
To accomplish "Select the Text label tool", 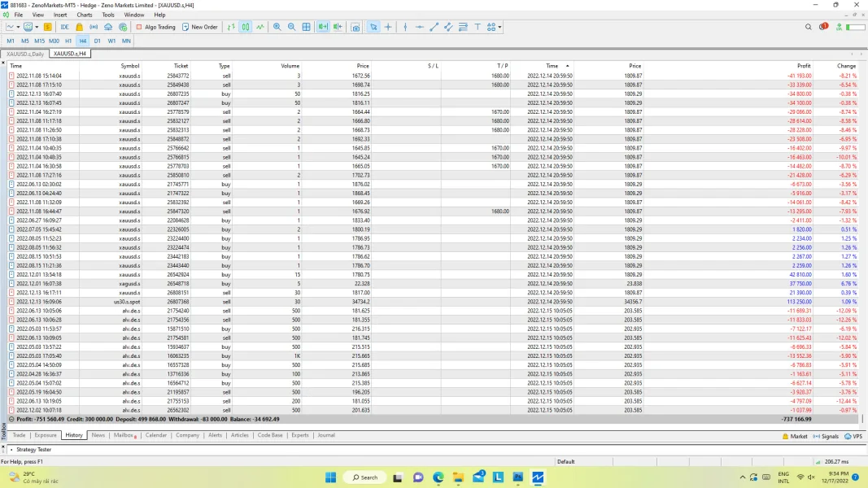I will coord(478,27).
